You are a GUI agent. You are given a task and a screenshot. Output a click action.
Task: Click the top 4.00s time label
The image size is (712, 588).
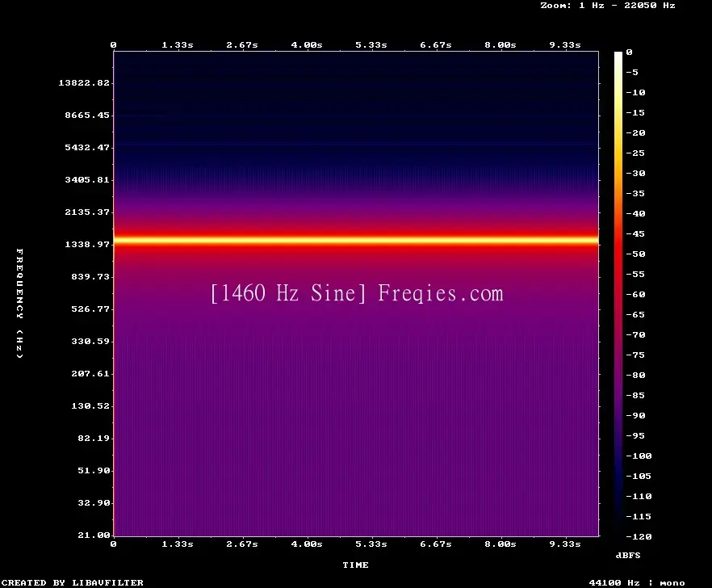307,44
